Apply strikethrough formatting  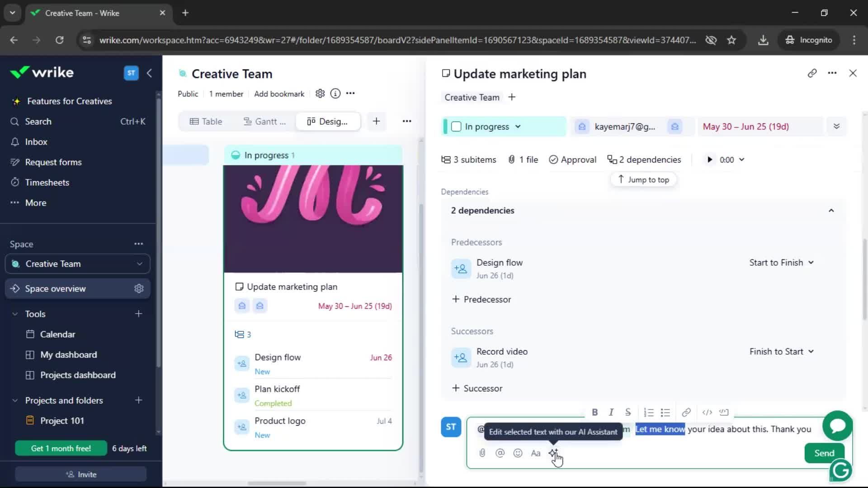coord(628,412)
